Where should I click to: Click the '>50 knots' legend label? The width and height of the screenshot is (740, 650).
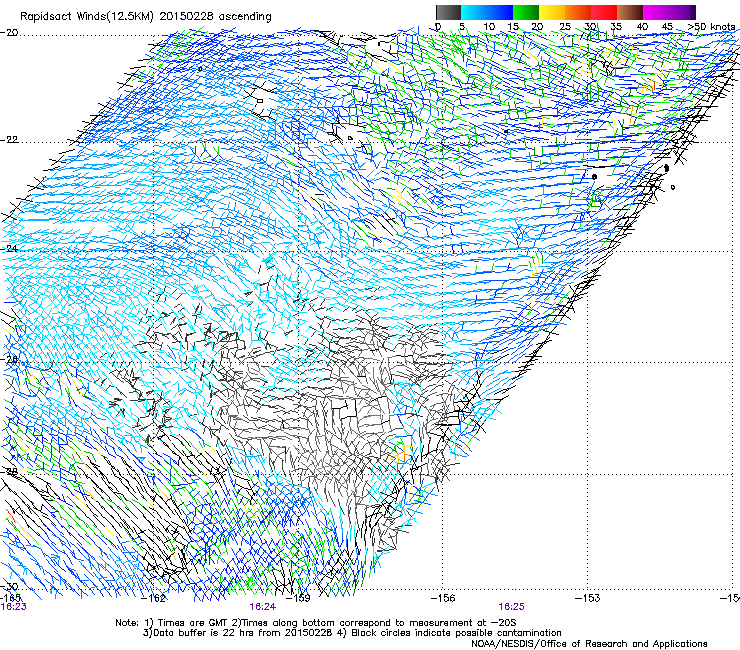[712, 26]
